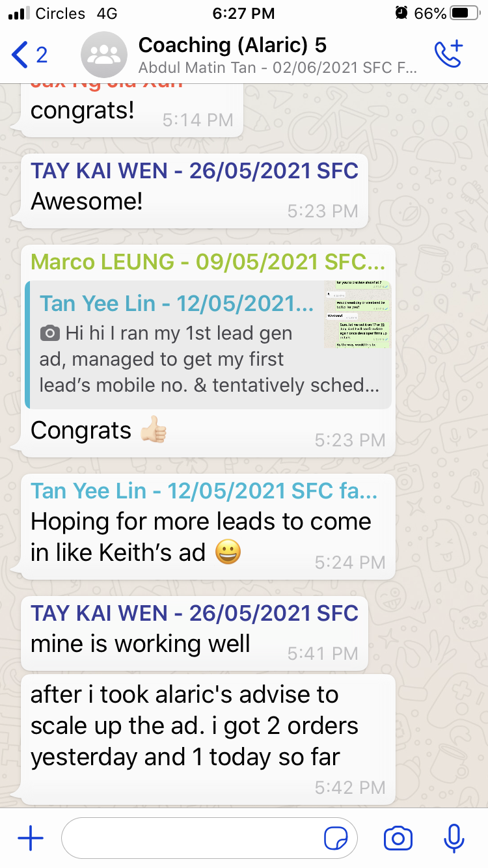Image resolution: width=488 pixels, height=868 pixels.
Task: Tap the plus attachment icon
Action: point(30,839)
